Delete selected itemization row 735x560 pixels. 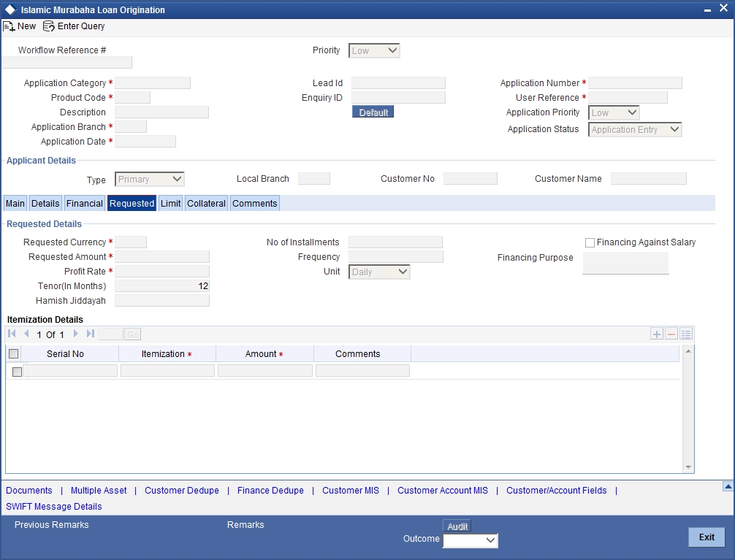point(671,334)
